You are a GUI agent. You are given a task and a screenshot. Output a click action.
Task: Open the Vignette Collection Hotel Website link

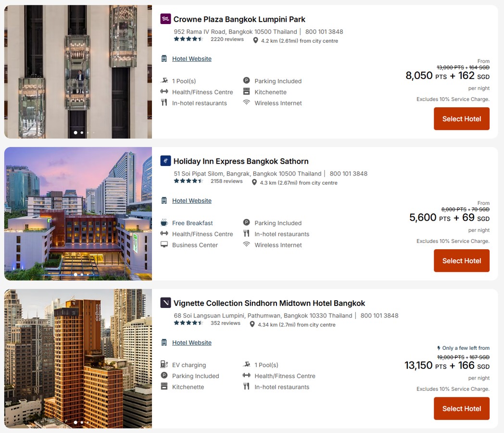point(192,343)
